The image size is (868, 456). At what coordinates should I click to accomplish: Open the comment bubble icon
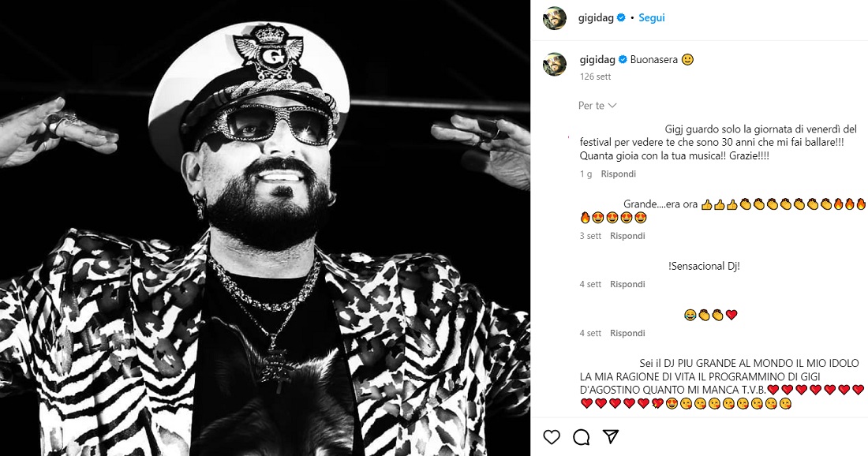[581, 437]
